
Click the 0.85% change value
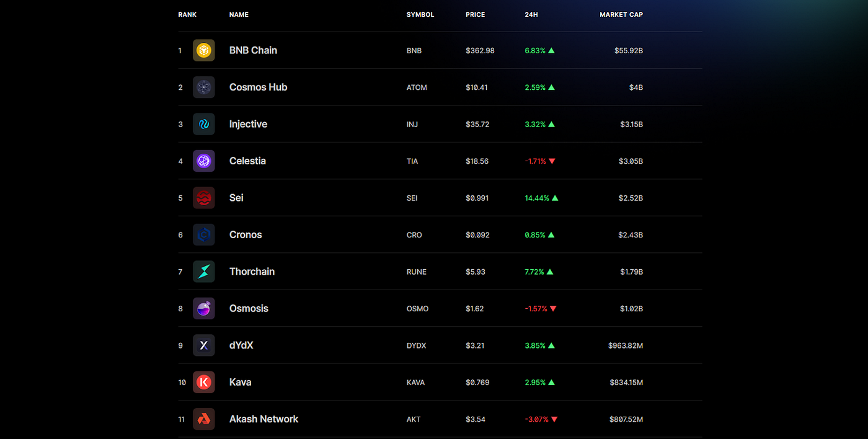pos(535,235)
